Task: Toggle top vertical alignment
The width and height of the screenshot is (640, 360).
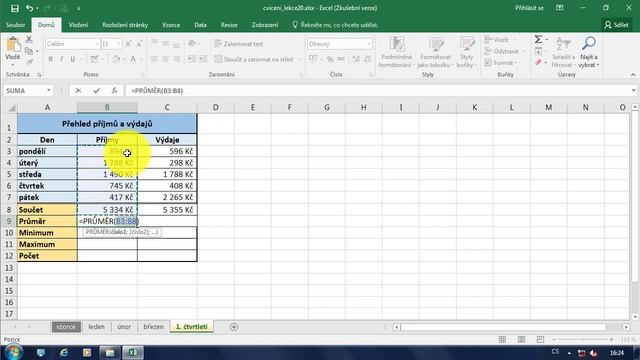Action: click(155, 43)
